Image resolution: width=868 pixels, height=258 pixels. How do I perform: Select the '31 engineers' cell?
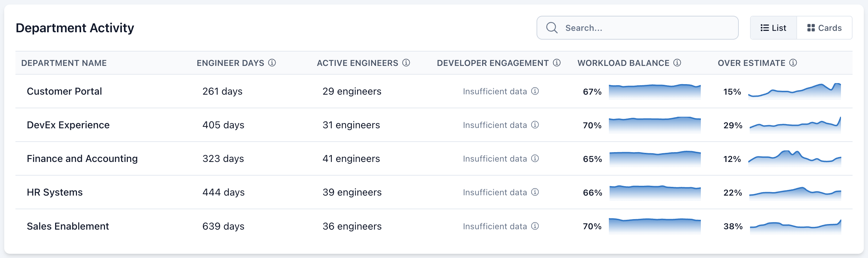tap(351, 125)
